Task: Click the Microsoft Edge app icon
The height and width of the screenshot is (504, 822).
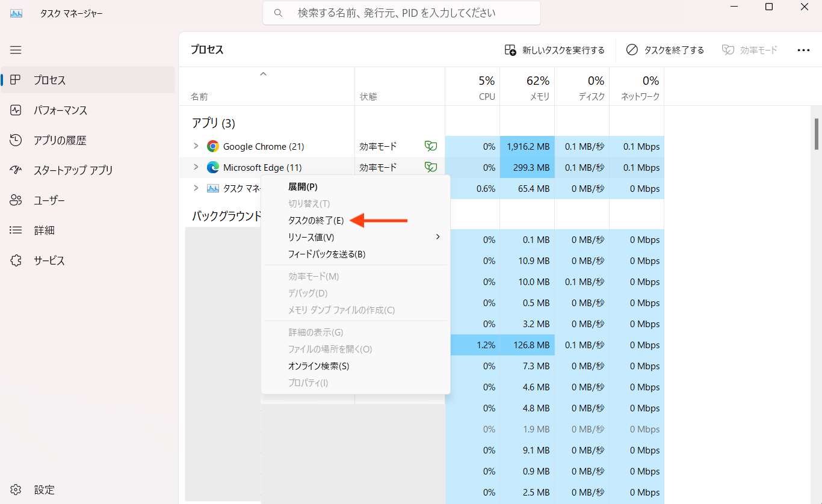Action: pyautogui.click(x=213, y=167)
